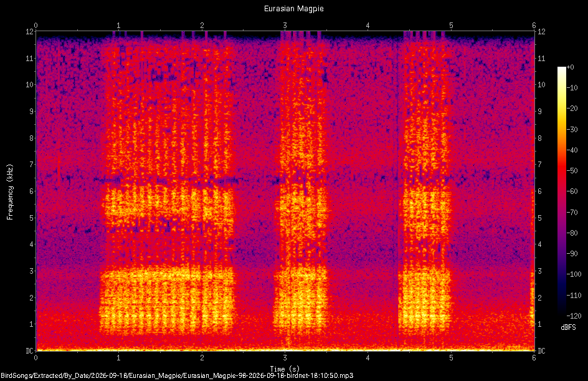Image resolution: width=588 pixels, height=381 pixels.
Task: Click the "12" tick on the left frequency axis
Action: tap(29, 32)
